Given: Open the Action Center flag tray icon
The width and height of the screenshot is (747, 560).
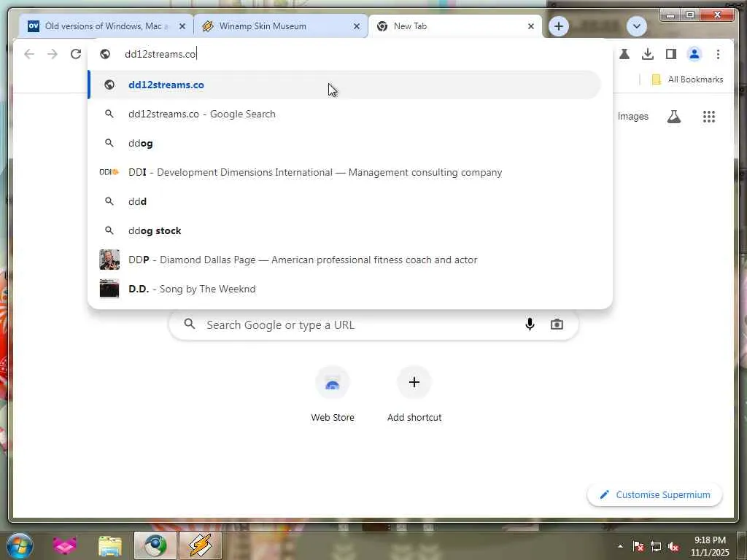Looking at the screenshot, I should click(x=638, y=547).
